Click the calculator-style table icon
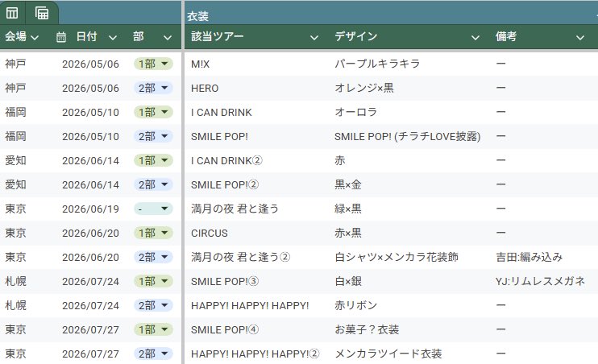This screenshot has height=364, width=598. [42, 13]
